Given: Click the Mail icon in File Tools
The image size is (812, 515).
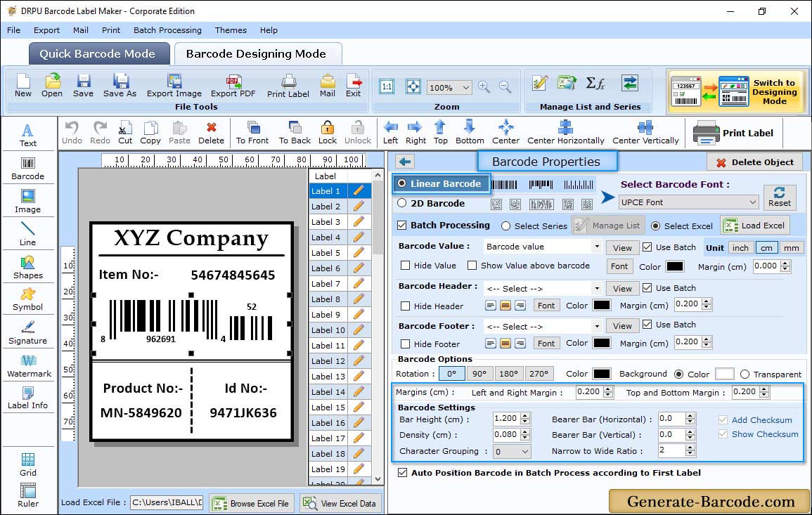Looking at the screenshot, I should click(x=328, y=86).
